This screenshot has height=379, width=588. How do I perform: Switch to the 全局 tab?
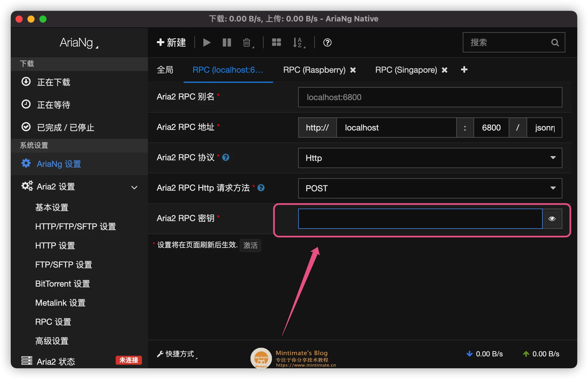tap(165, 70)
